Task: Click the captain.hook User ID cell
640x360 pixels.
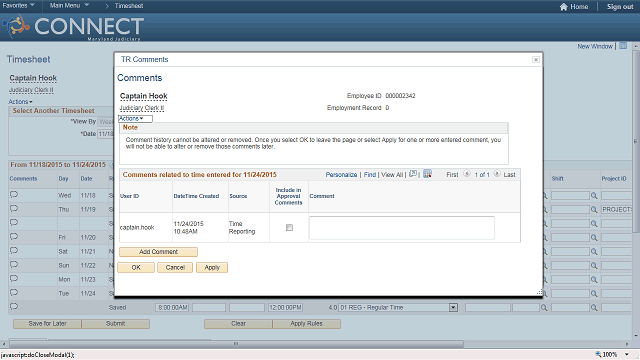Action: [x=137, y=228]
